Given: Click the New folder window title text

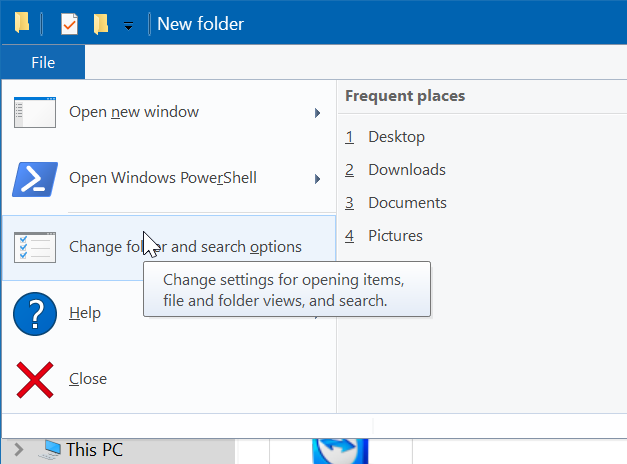Looking at the screenshot, I should pos(200,24).
